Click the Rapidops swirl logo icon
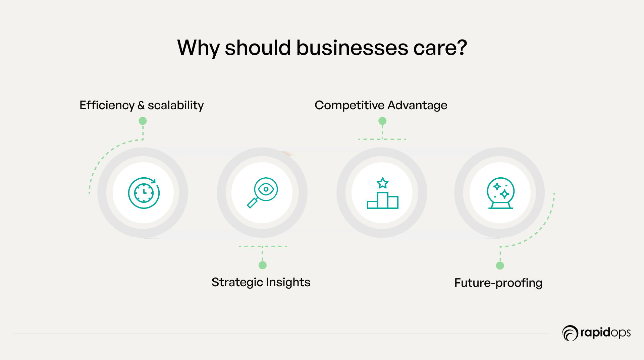 570,333
